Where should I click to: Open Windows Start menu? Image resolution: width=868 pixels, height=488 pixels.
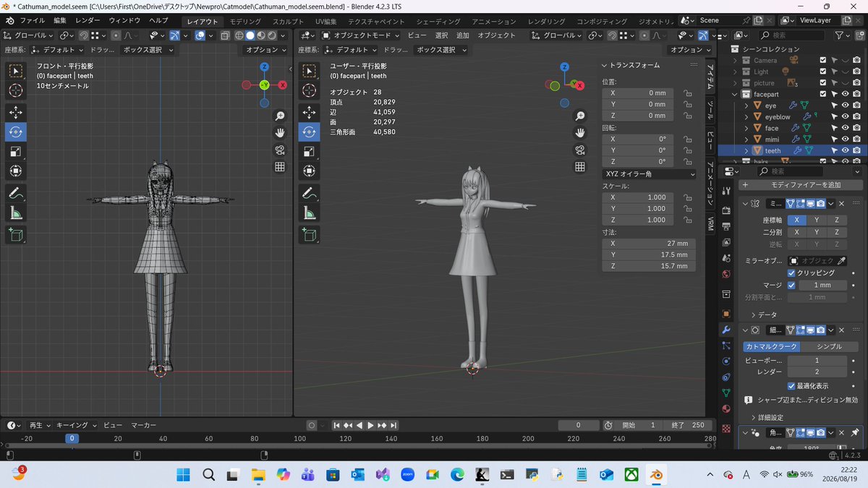[x=183, y=474]
